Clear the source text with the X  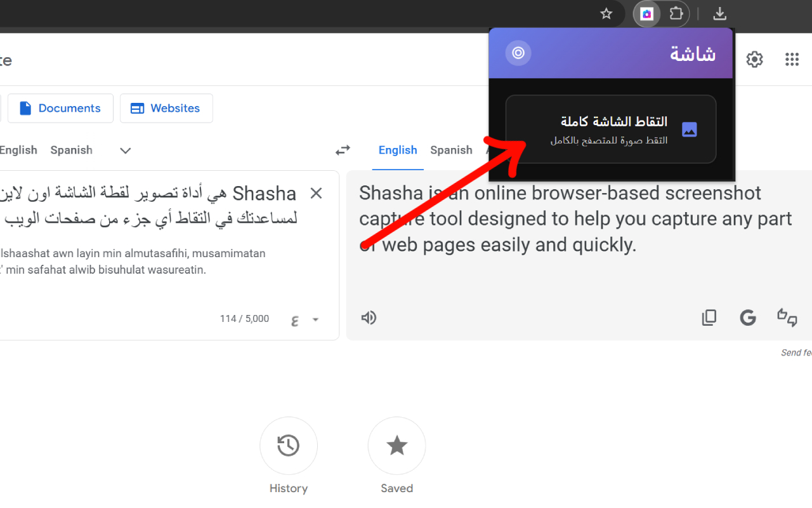(316, 194)
